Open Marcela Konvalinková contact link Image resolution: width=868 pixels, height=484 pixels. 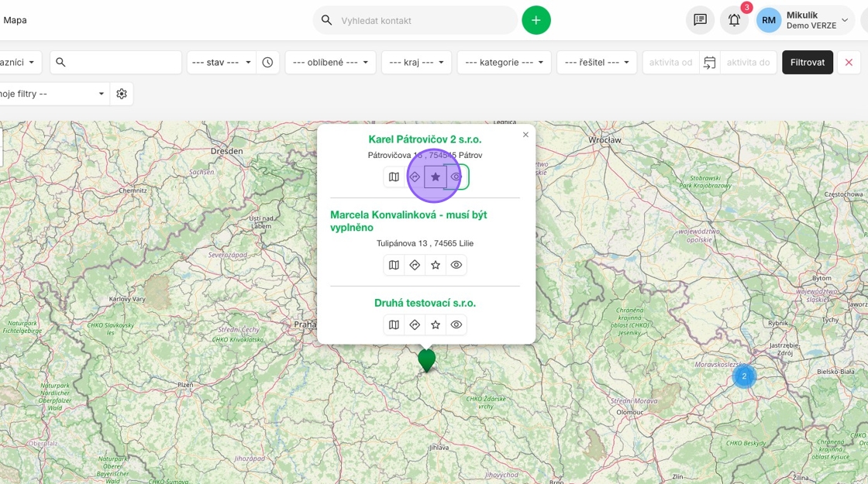(x=408, y=221)
